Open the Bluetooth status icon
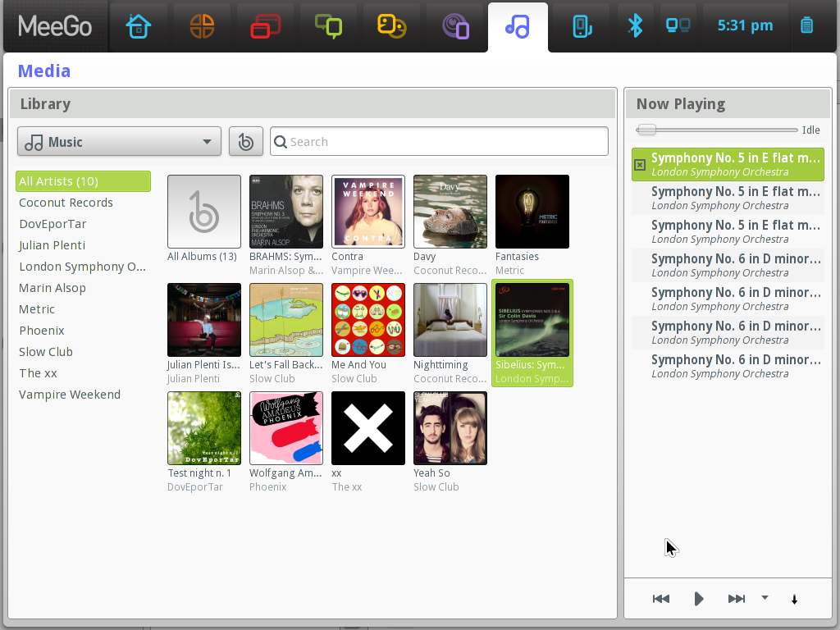This screenshot has height=630, width=840. tap(636, 25)
